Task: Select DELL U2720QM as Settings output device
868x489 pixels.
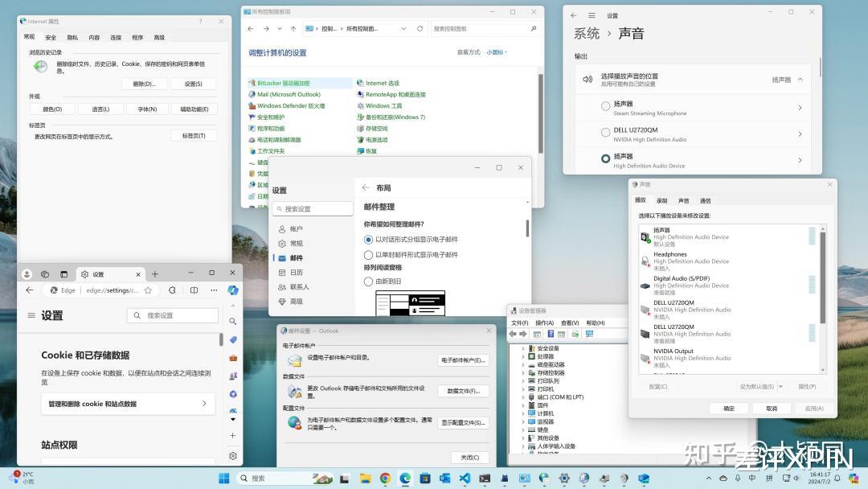Action: 606,133
